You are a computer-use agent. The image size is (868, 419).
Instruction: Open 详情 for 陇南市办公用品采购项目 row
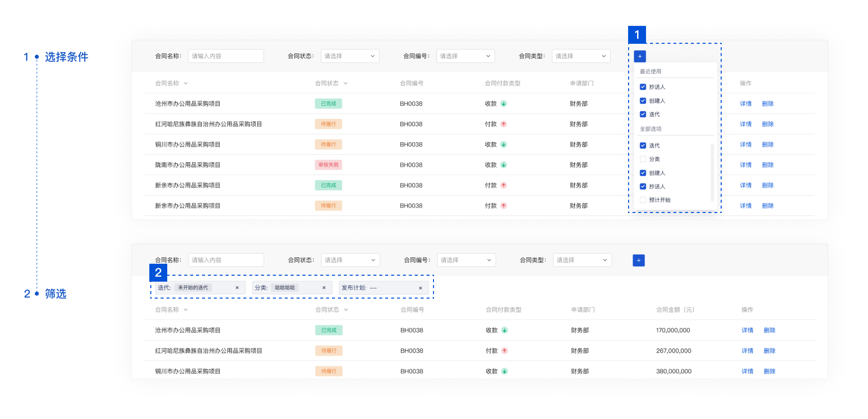pos(746,165)
